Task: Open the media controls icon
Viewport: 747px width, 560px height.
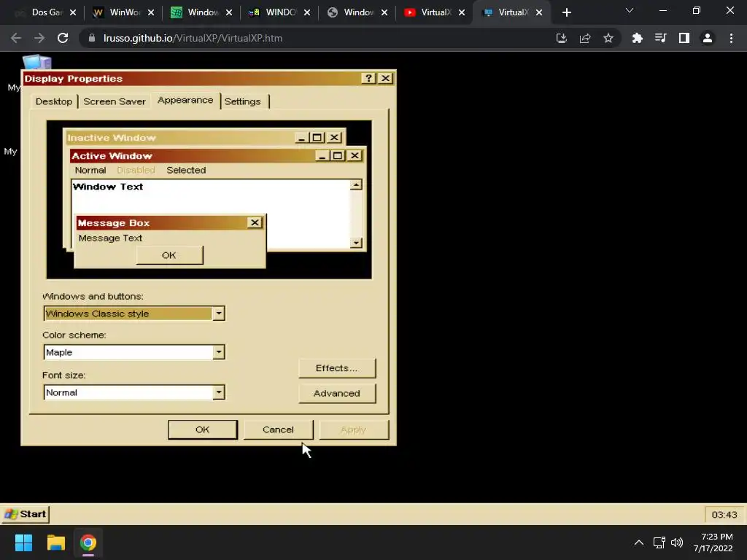Action: coord(660,38)
